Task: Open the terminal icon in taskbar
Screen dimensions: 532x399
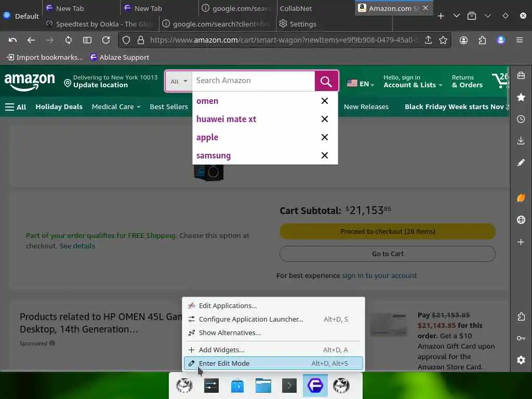Action: (289, 386)
